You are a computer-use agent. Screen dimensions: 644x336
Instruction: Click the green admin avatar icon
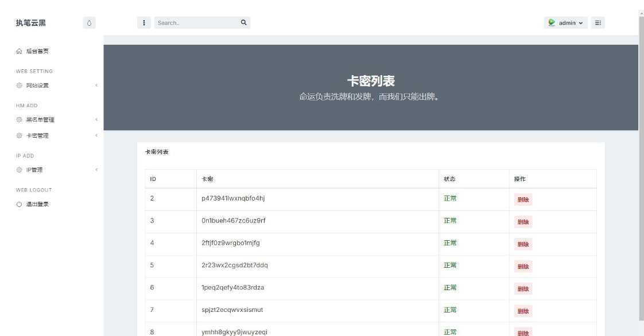551,22
